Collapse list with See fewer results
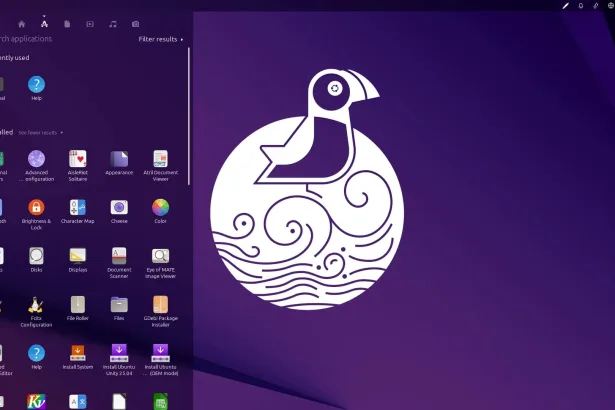 tap(41, 132)
